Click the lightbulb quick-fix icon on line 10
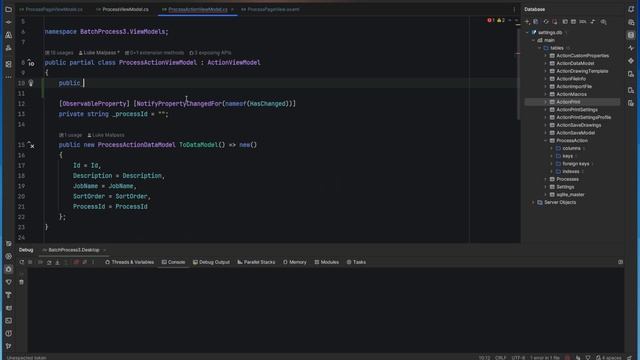Image resolution: width=640 pixels, height=360 pixels. coord(31,83)
